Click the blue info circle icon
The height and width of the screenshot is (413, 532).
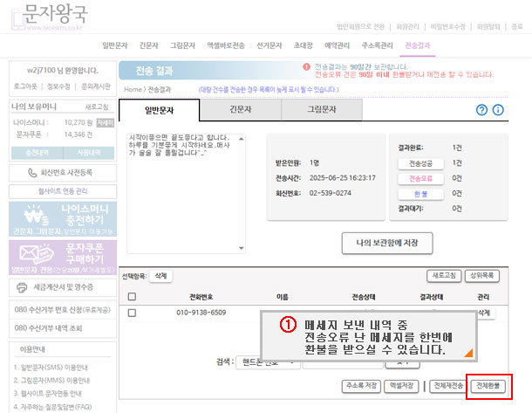[498, 110]
